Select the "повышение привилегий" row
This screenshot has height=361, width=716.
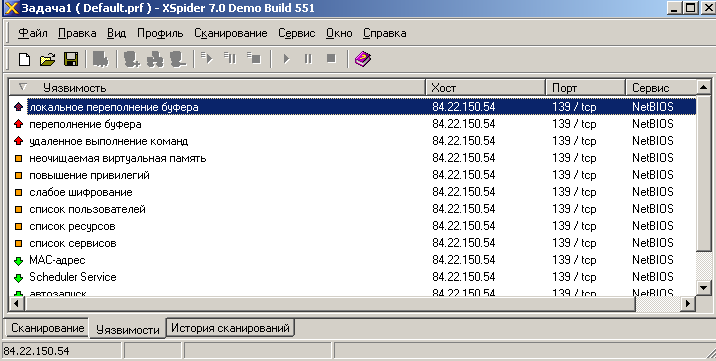coord(353,175)
